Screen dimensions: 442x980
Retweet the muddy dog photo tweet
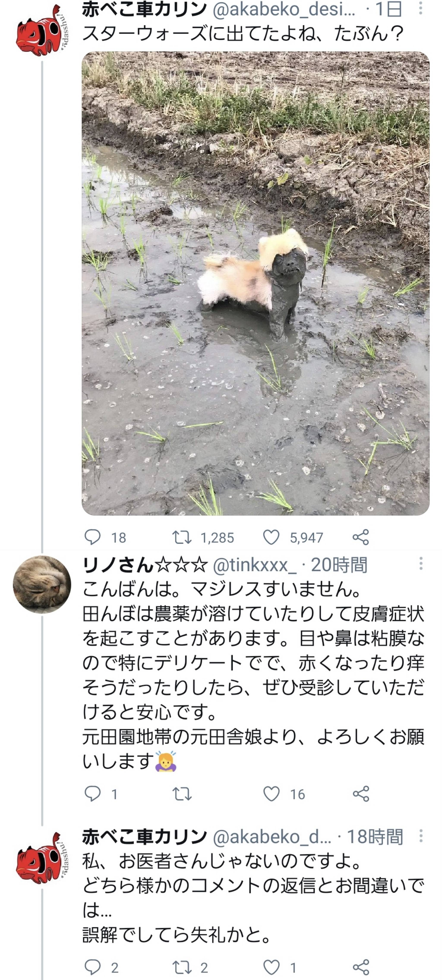coord(182,537)
